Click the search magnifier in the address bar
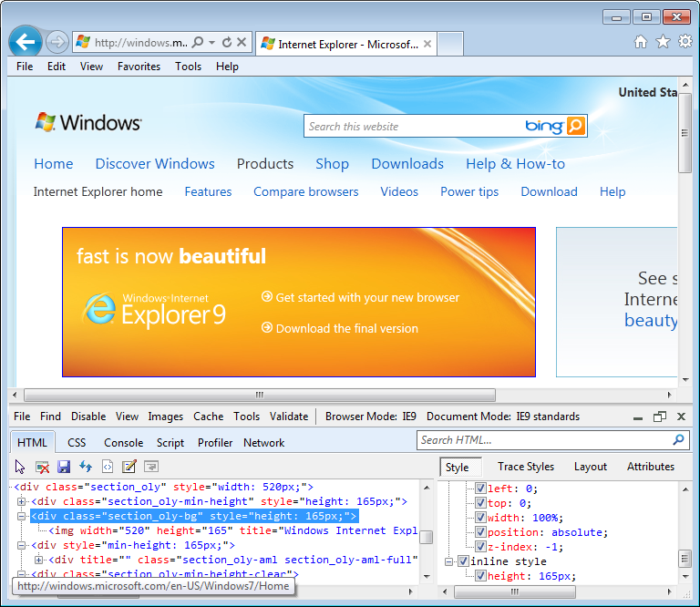Screen dimensions: 700x607 point(198,42)
